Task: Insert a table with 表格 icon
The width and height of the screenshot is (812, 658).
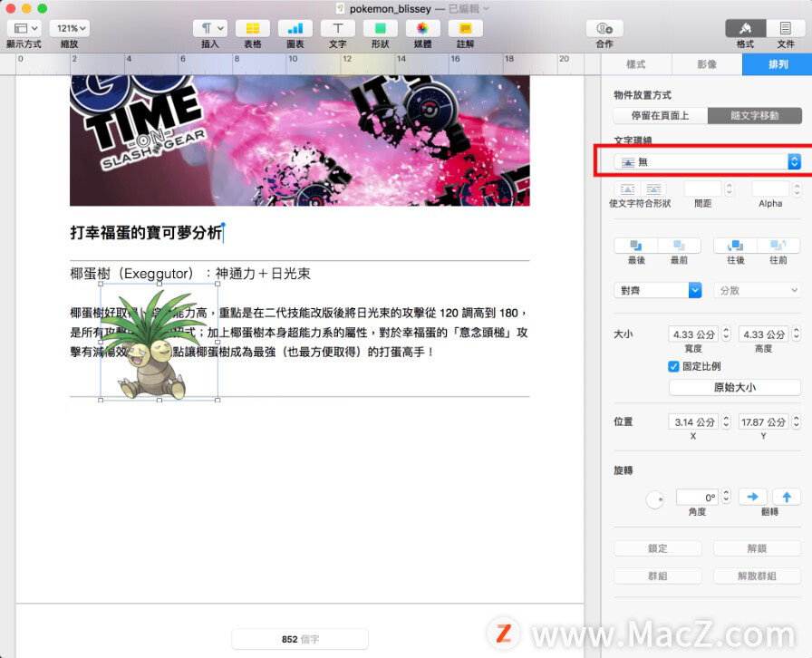Action: pos(253,28)
